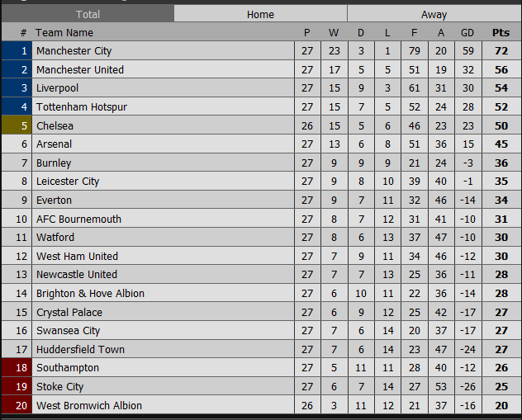Click the W wins column header
This screenshot has width=522, height=420.
click(334, 33)
